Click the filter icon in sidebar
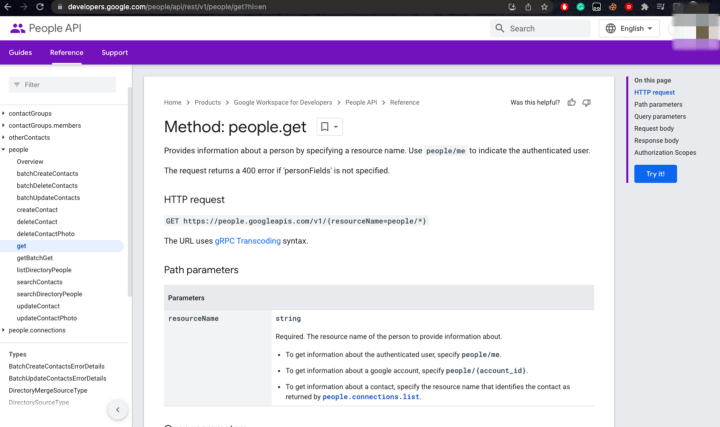Viewport: 720px width, 427px height. pyautogui.click(x=17, y=84)
